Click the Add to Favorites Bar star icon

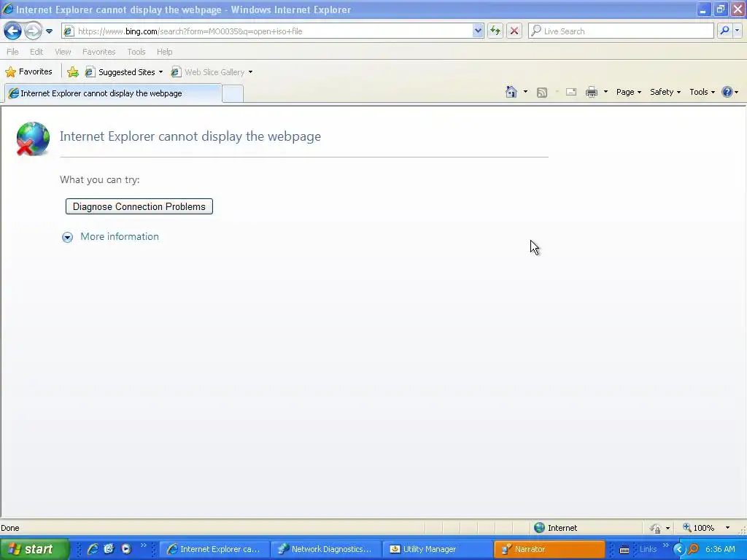[73, 72]
